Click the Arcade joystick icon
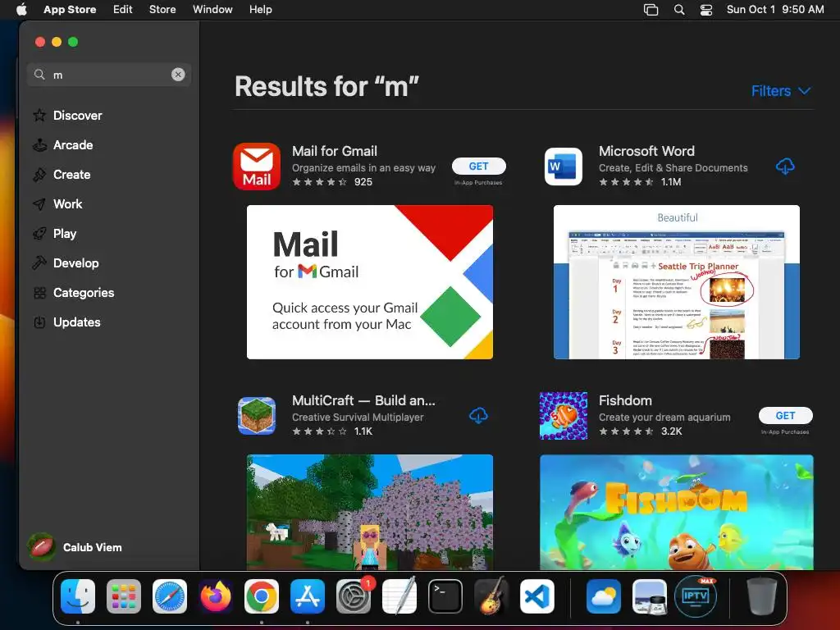840x630 pixels. (39, 144)
